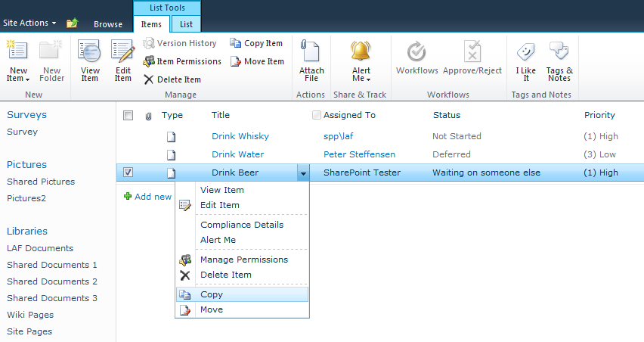Open the Pictures heading in sidebar
The width and height of the screenshot is (644, 342).
pyautogui.click(x=26, y=164)
